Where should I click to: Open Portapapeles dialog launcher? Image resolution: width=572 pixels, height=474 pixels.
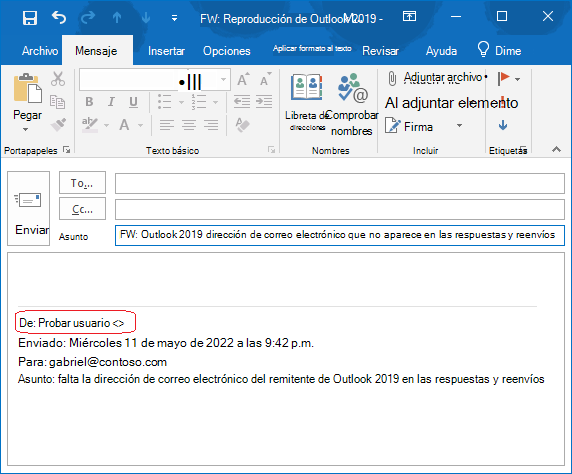pyautogui.click(x=66, y=149)
